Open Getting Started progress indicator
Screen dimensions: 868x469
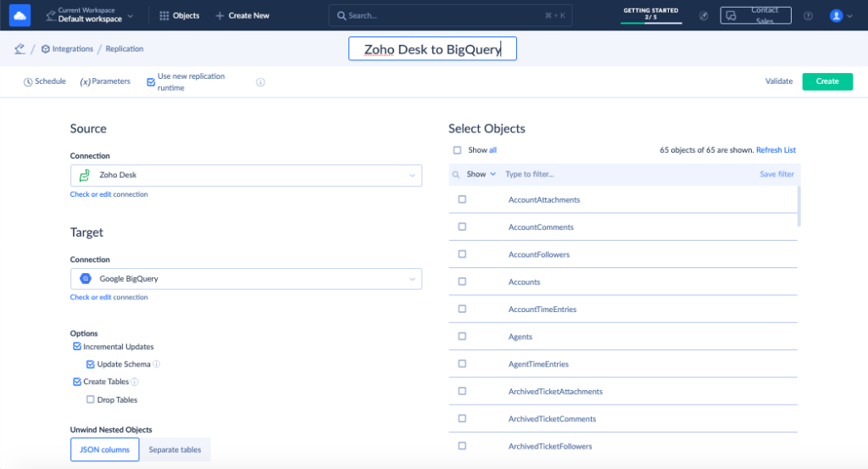pyautogui.click(x=651, y=15)
